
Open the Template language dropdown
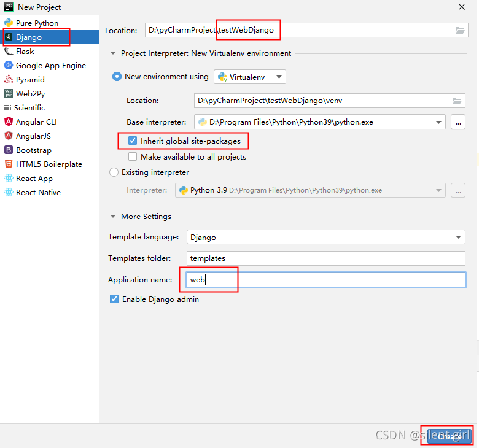click(326, 238)
